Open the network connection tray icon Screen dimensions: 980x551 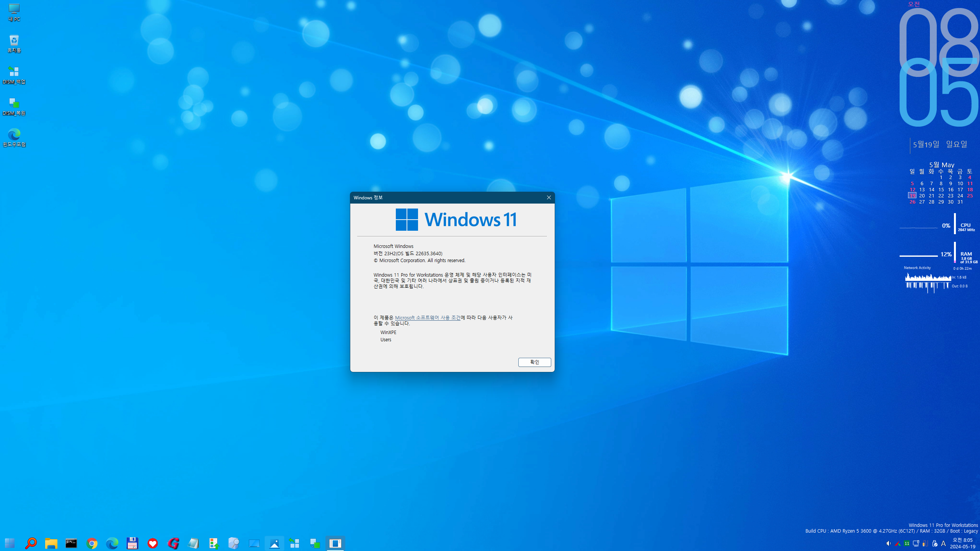916,543
